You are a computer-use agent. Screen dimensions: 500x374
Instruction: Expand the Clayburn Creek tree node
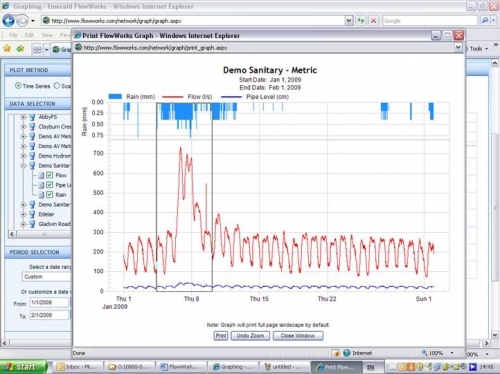[23, 127]
